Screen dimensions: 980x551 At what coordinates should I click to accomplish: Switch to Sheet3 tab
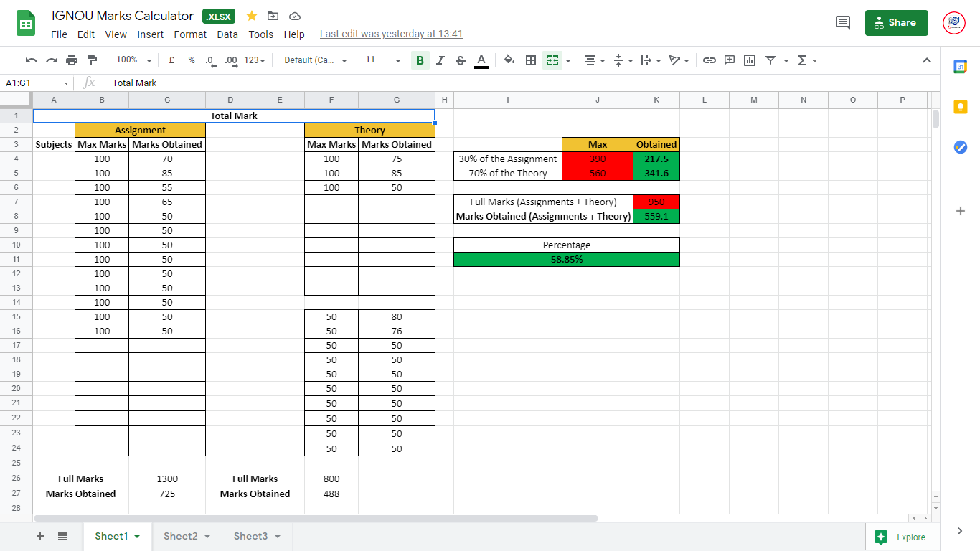pyautogui.click(x=257, y=536)
